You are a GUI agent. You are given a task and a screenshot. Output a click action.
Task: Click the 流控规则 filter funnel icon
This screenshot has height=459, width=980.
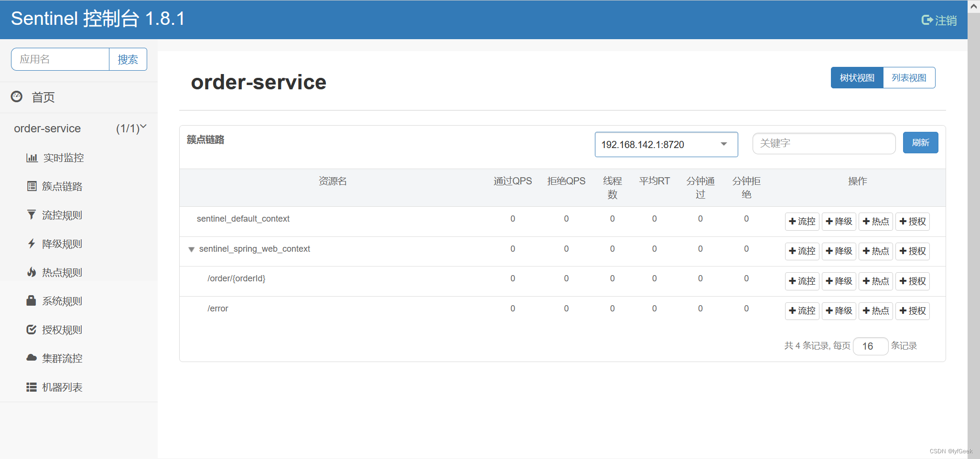point(32,215)
